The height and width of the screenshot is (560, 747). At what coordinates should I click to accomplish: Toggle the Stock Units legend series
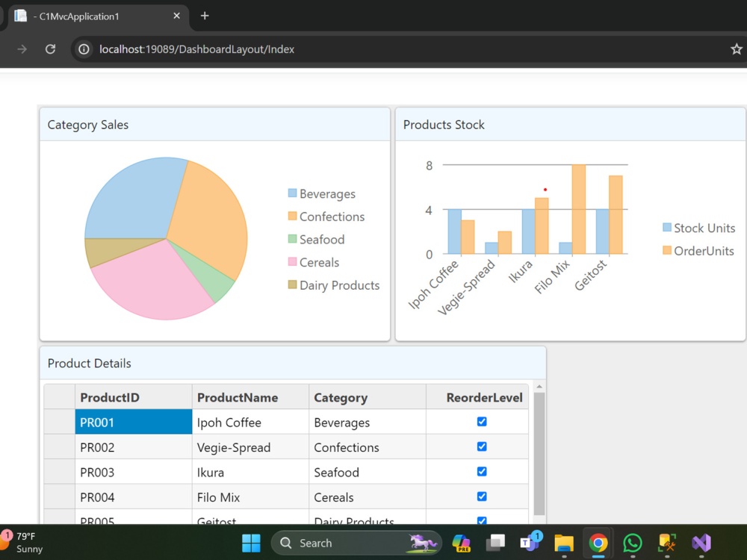coord(699,228)
